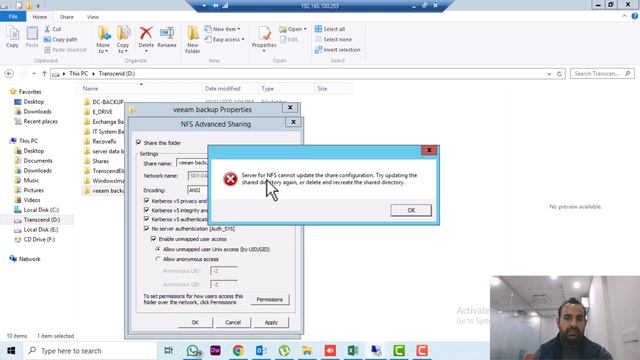The width and height of the screenshot is (640, 360).
Task: Open File Explorer icon on taskbar
Action: [x=307, y=350]
